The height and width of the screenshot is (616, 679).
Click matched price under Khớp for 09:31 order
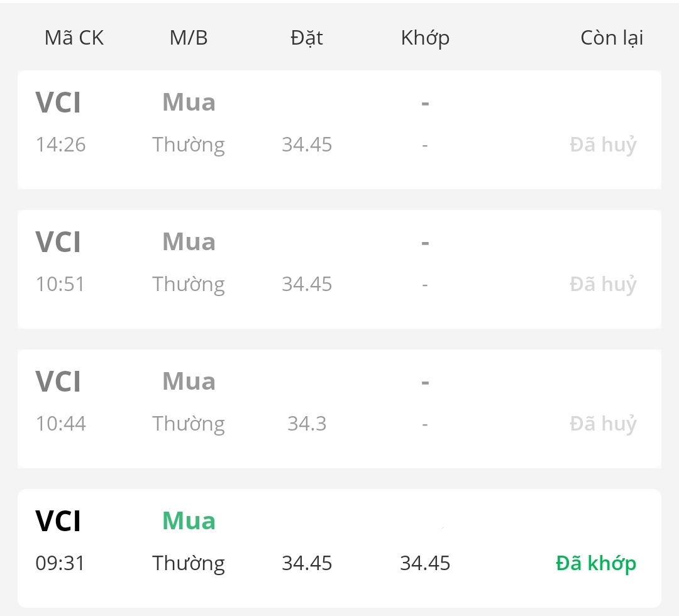pyautogui.click(x=425, y=563)
